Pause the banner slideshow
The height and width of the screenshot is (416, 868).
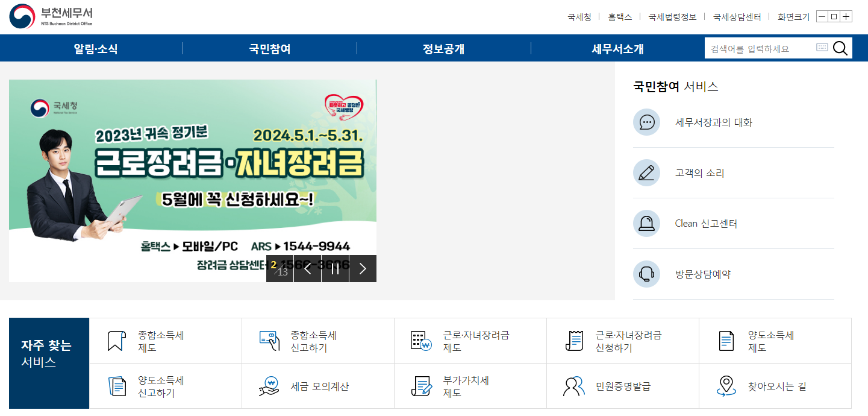click(x=335, y=268)
